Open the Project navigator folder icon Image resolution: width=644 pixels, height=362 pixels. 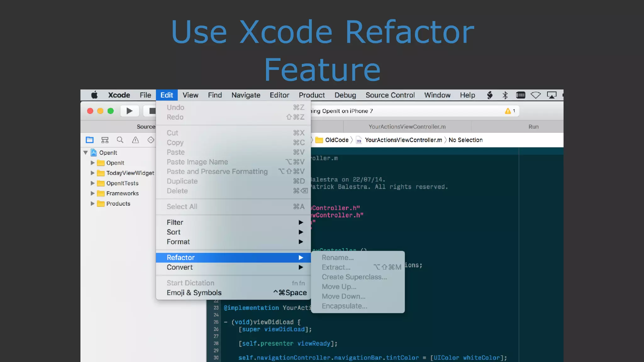(90, 140)
